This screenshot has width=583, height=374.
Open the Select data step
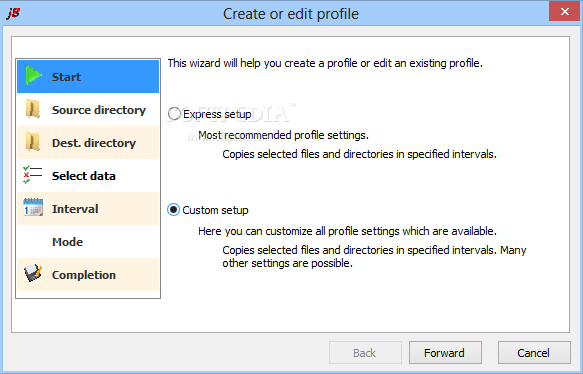[x=88, y=175]
